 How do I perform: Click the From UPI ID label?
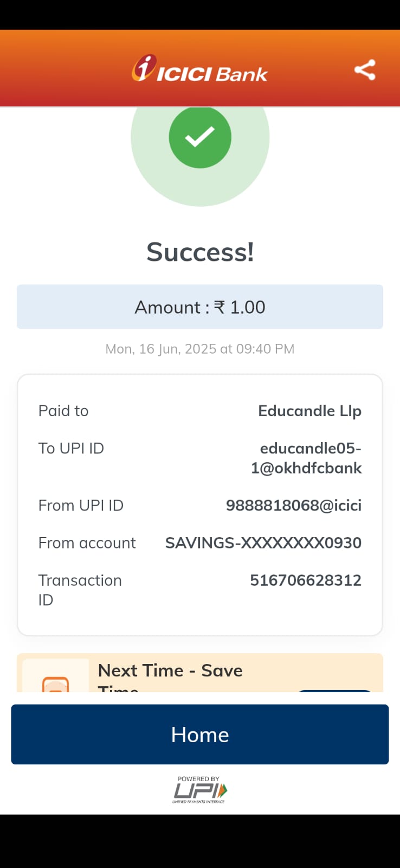pyautogui.click(x=81, y=506)
